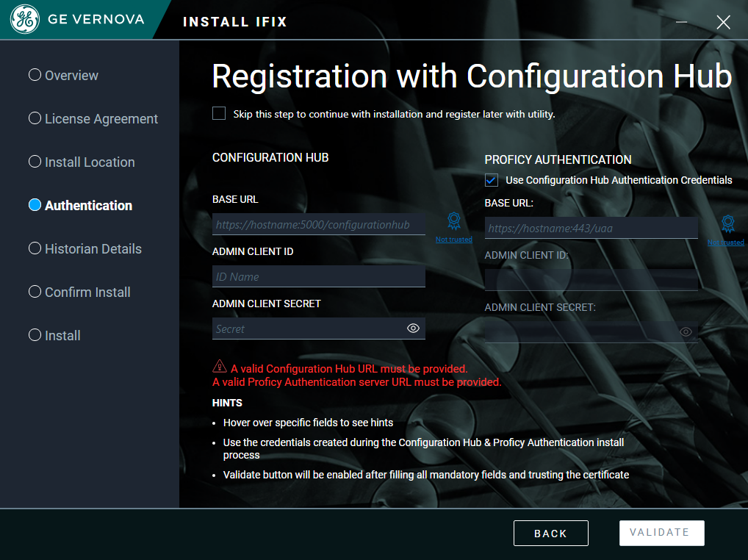Uncheck Use Configuration Hub Authentication Credentials
Screen dimensions: 748x560
tap(492, 180)
